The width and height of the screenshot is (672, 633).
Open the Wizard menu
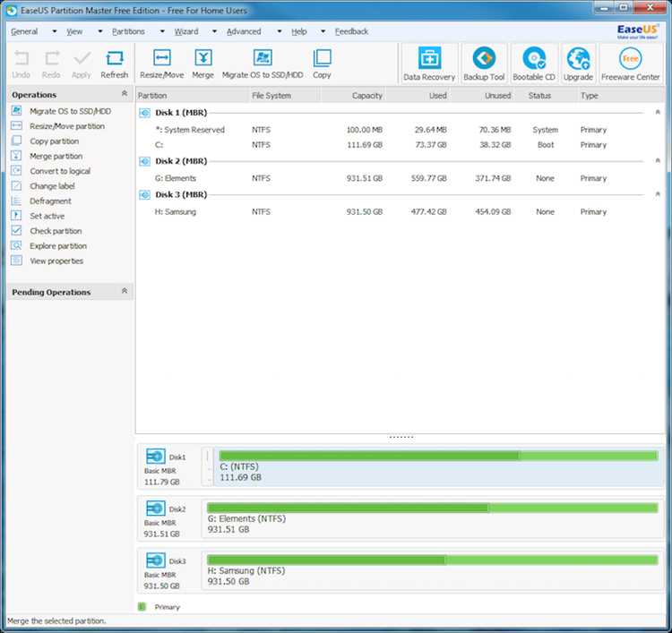(186, 31)
